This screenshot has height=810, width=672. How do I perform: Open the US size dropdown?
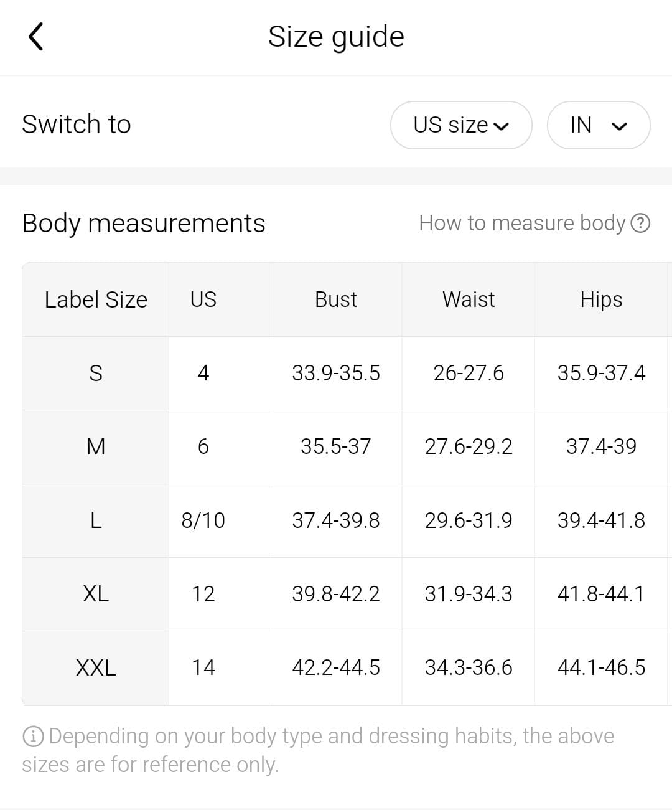pos(460,125)
